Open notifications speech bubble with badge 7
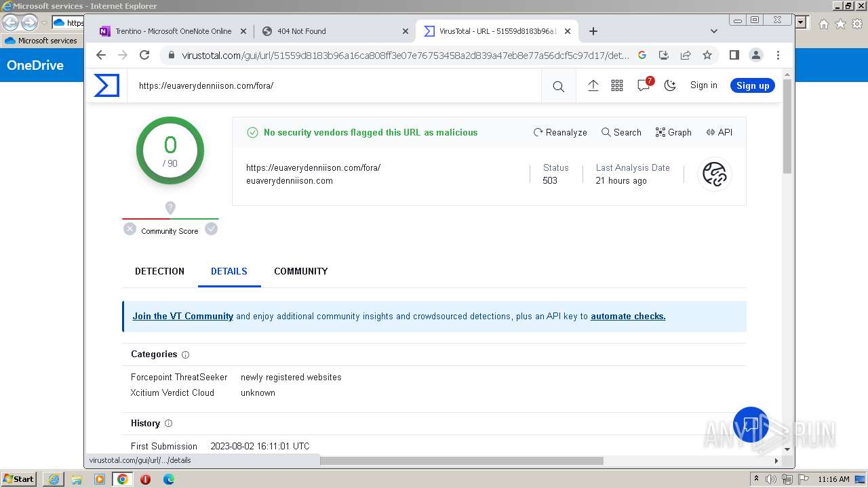Screen dimensions: 868x488 (644, 85)
